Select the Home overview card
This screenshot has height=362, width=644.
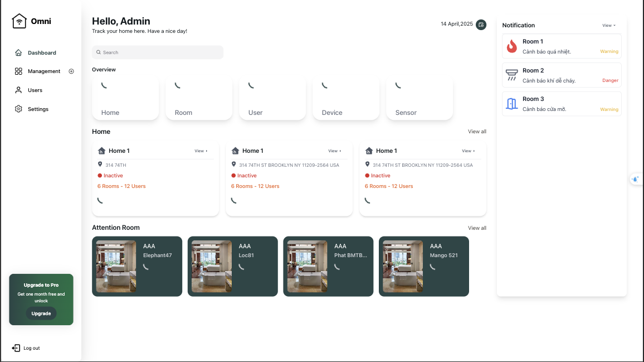tap(125, 98)
